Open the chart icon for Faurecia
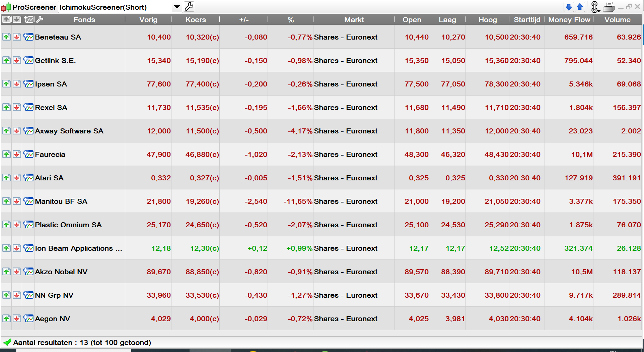 [29, 154]
